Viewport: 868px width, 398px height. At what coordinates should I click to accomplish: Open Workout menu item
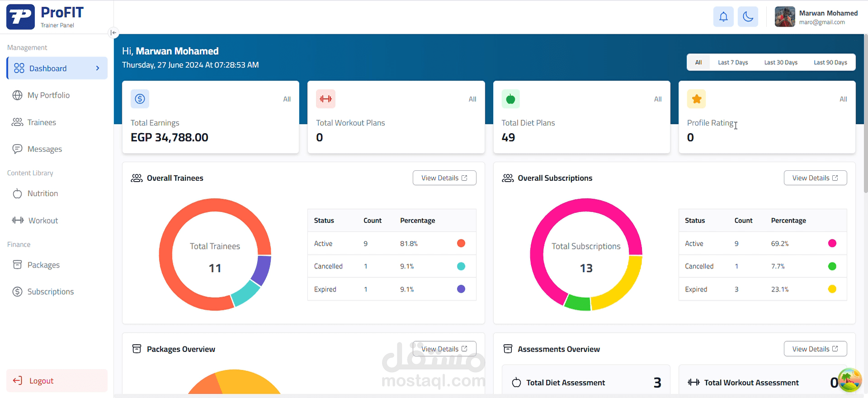(x=57, y=220)
